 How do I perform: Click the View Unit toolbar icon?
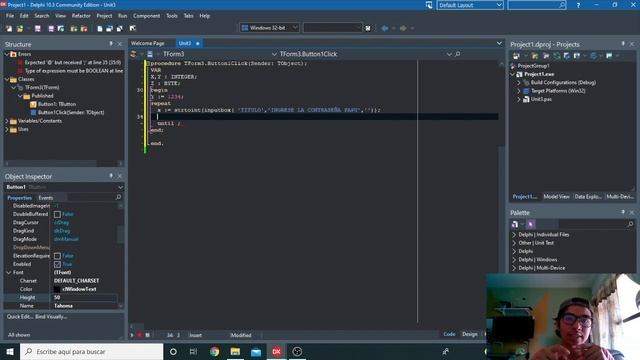pos(100,29)
